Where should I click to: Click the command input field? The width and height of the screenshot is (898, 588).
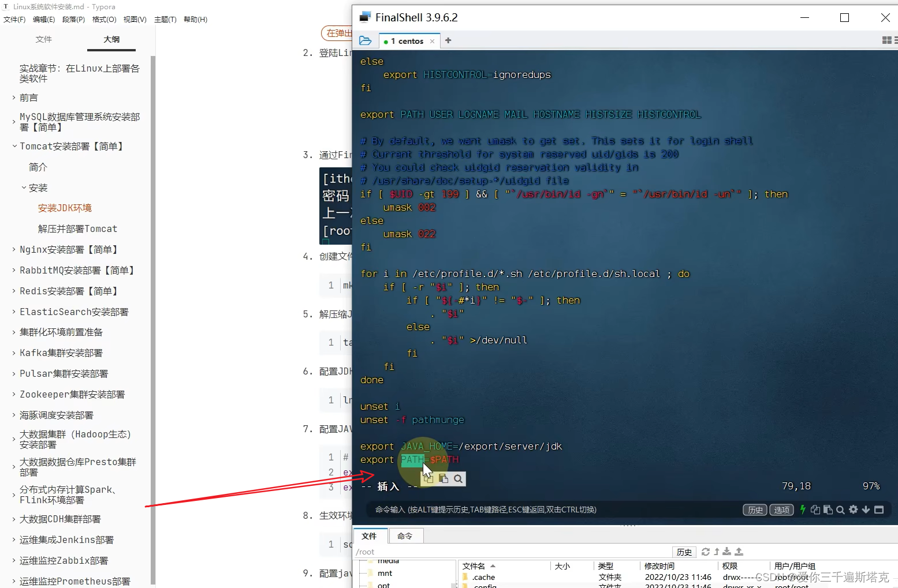pos(554,510)
